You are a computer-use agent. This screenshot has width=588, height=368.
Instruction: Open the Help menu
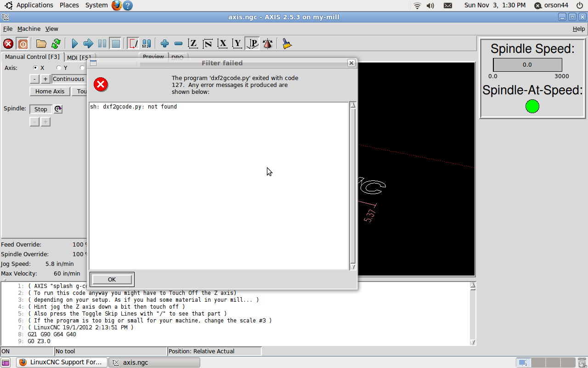coord(579,29)
